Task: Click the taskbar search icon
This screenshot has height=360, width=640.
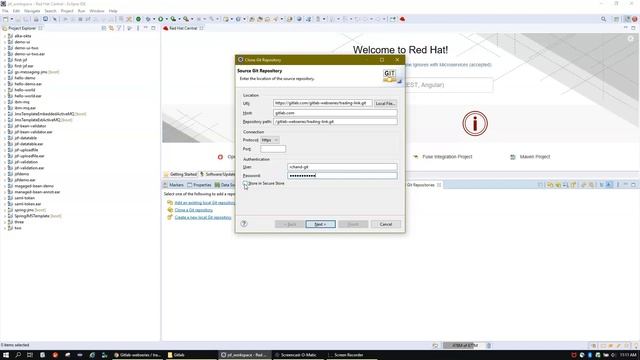Action: coord(18,355)
